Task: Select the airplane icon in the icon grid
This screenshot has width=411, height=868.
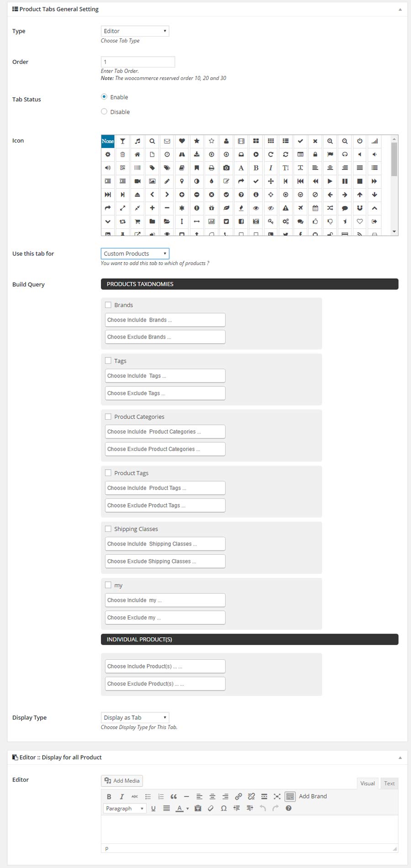Action: coord(300,208)
